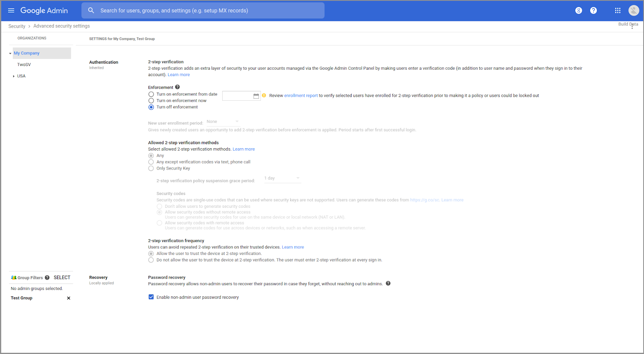The height and width of the screenshot is (354, 644).
Task: Click the Recovery section heading
Action: [98, 277]
